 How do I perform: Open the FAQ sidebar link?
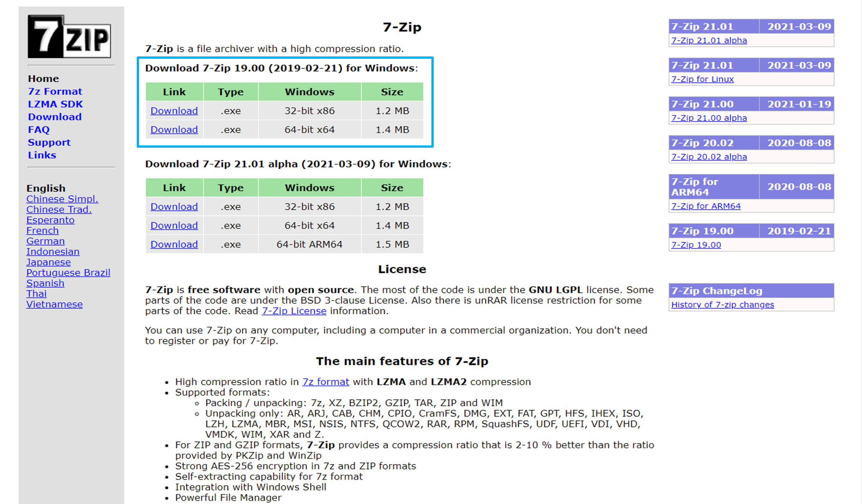click(x=39, y=130)
